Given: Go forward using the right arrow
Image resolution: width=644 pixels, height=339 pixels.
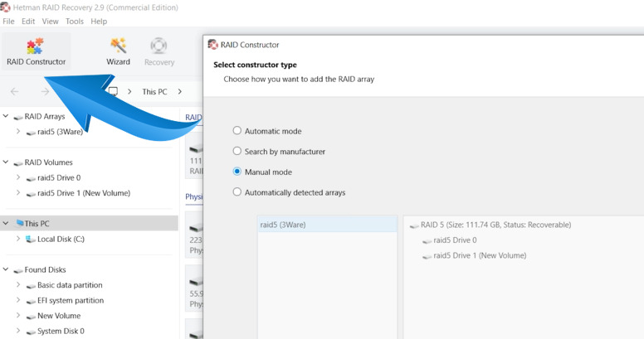Looking at the screenshot, I should [45, 91].
